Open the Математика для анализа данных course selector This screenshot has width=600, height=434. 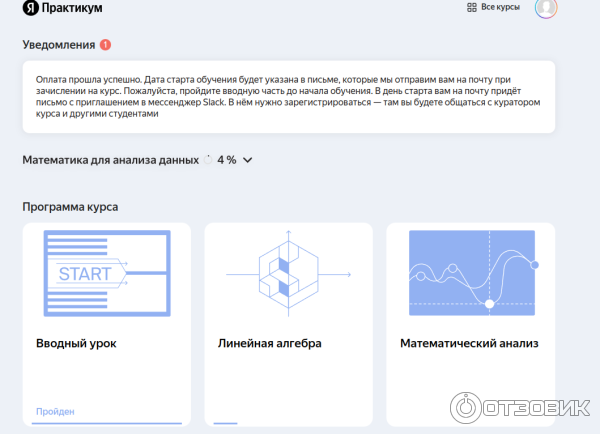coord(112,160)
